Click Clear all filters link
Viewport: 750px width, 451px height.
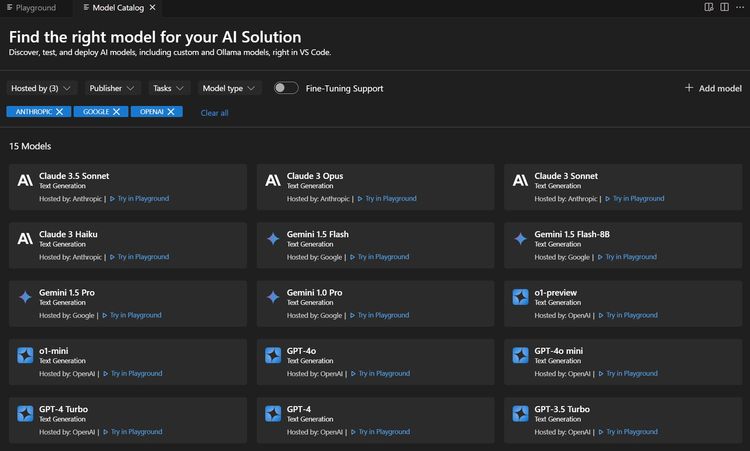click(x=214, y=113)
